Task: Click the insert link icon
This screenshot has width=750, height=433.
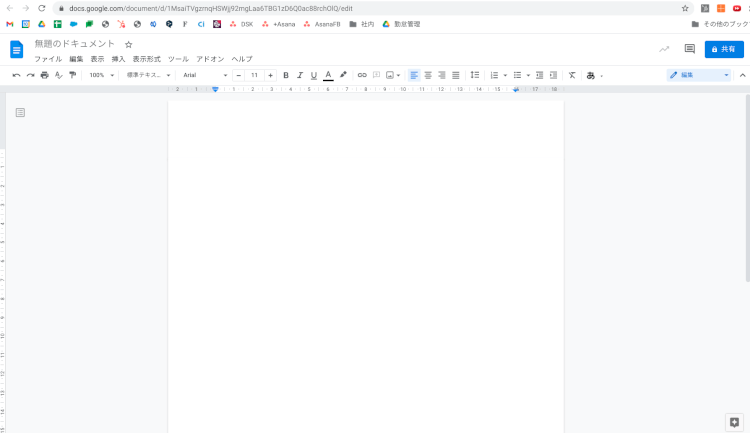Action: [362, 75]
